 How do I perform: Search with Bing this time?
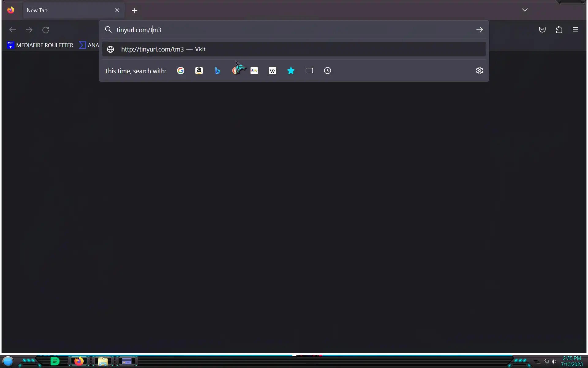coord(217,71)
